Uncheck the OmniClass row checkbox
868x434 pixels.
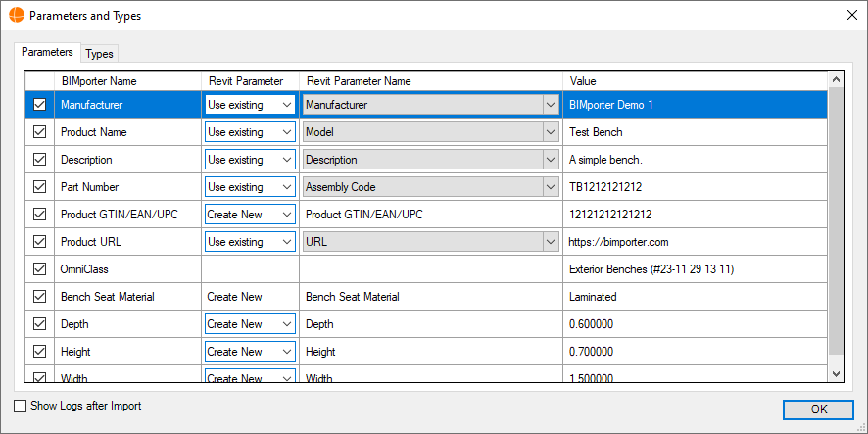tap(40, 269)
